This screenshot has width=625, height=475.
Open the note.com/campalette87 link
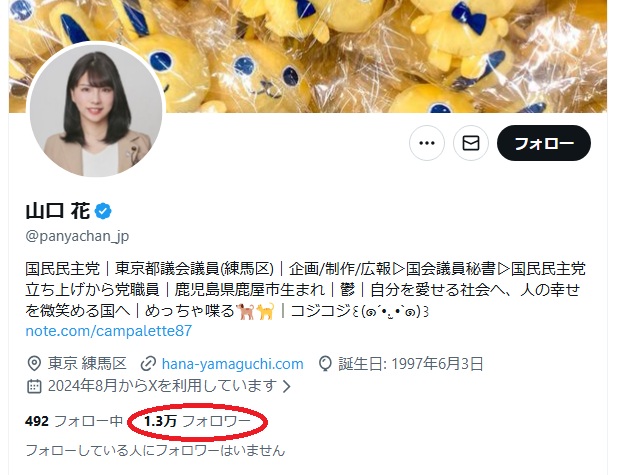pos(109,331)
